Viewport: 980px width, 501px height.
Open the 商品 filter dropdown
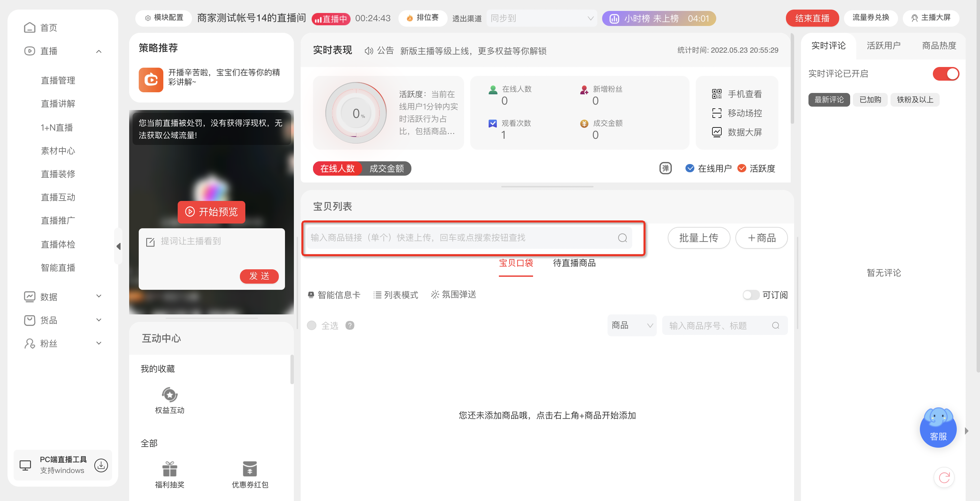coord(631,325)
